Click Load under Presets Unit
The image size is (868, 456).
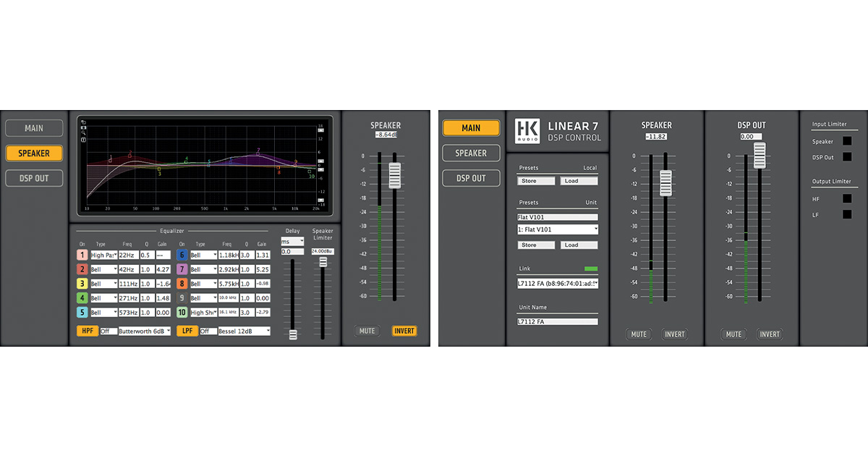pyautogui.click(x=579, y=245)
